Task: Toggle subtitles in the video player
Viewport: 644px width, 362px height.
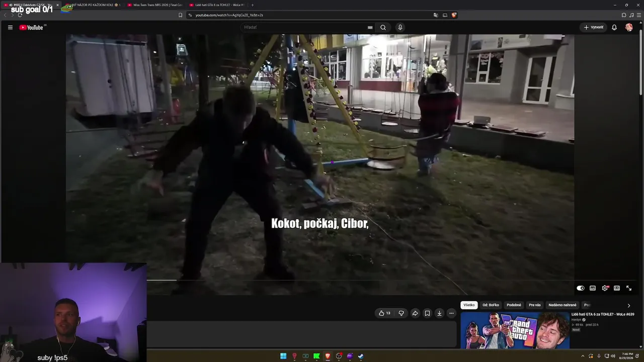Action: 593,288
